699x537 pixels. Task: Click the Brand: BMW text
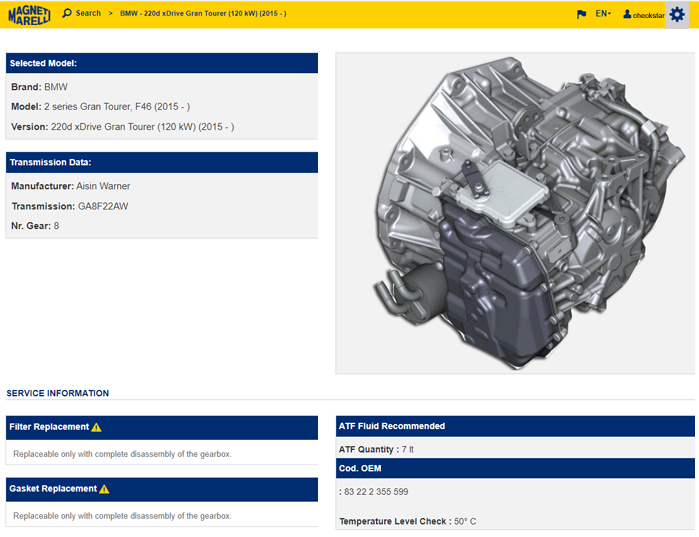pos(39,87)
